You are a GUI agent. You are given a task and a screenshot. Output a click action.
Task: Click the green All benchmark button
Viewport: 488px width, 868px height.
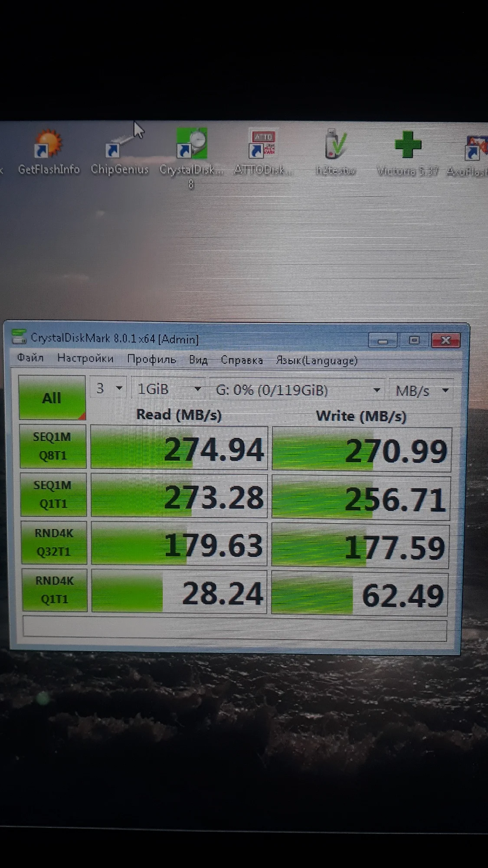coord(52,398)
